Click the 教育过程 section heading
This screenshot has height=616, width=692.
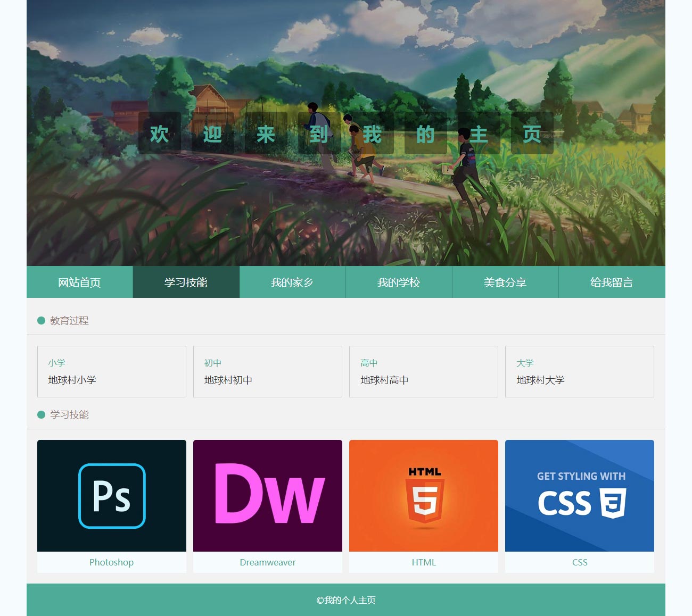[69, 320]
